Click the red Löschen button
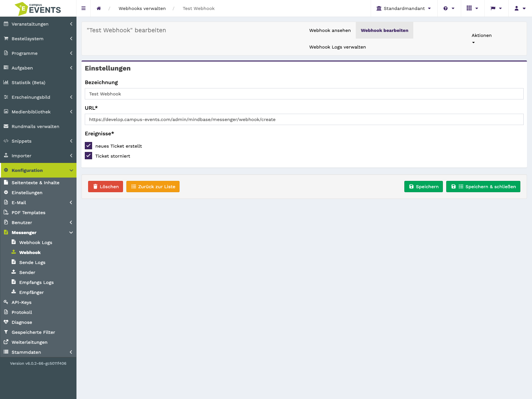Image resolution: width=532 pixels, height=399 pixels. (x=105, y=187)
